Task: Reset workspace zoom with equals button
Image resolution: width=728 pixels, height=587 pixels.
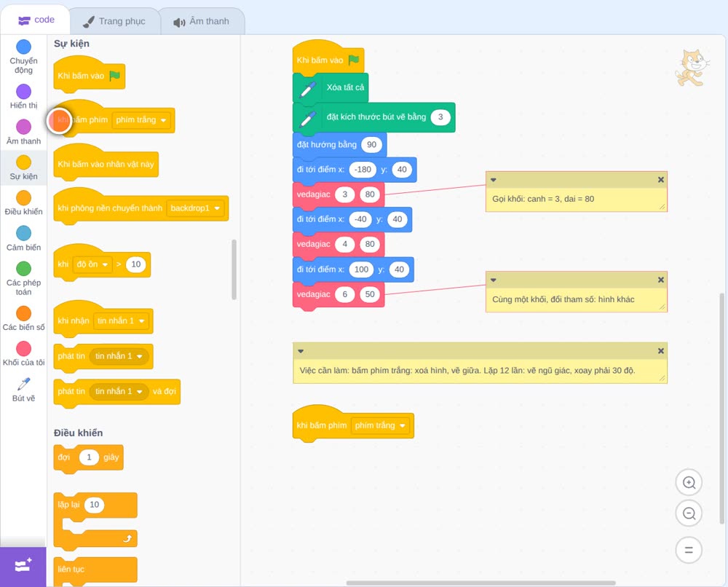Action: click(689, 550)
